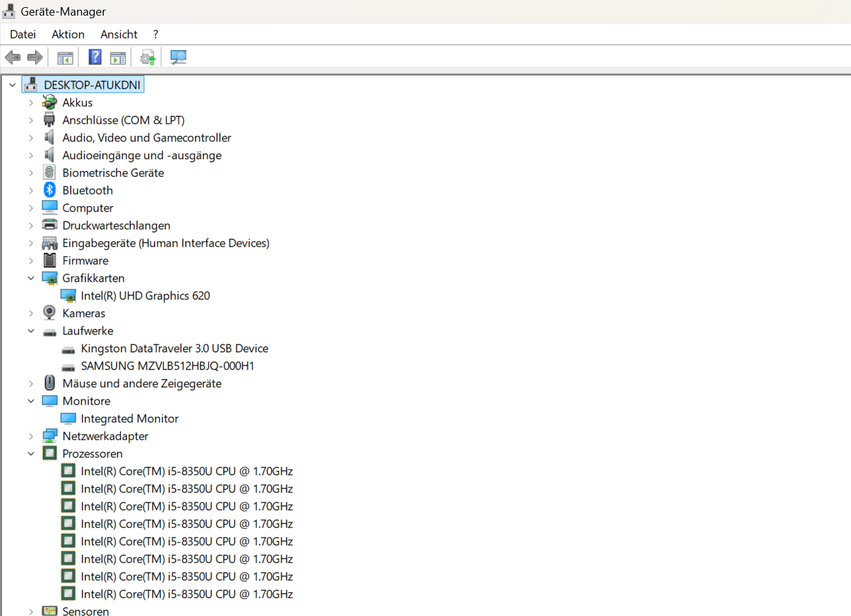The width and height of the screenshot is (851, 616).
Task: Open the Datei menu
Action: (23, 34)
